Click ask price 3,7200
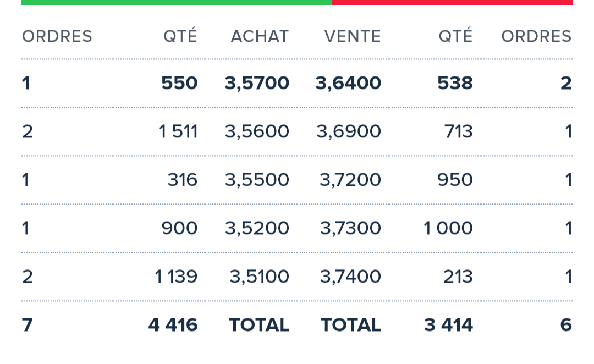 [x=350, y=180]
